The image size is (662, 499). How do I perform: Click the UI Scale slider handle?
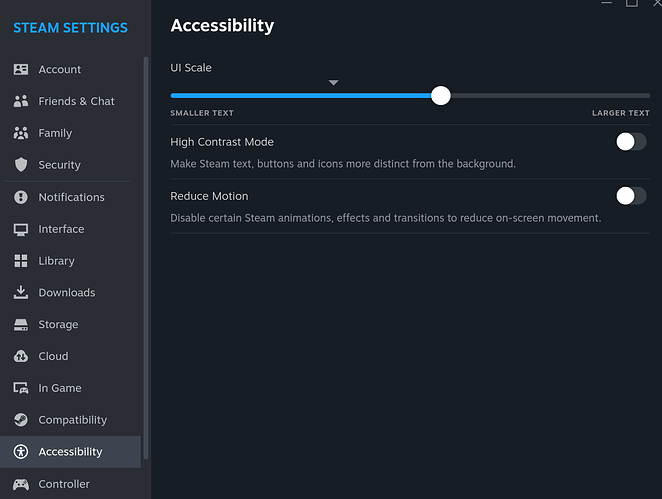pyautogui.click(x=441, y=96)
